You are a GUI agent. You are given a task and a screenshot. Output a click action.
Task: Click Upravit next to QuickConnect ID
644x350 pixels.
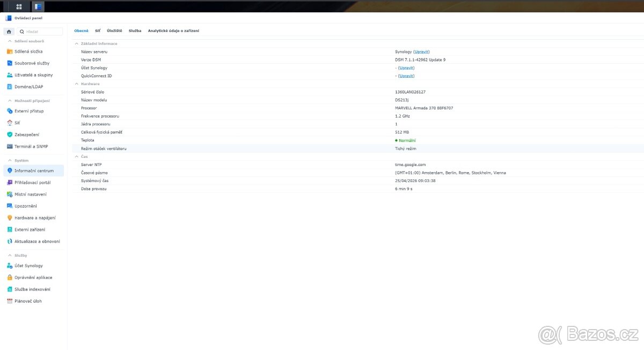pos(406,76)
